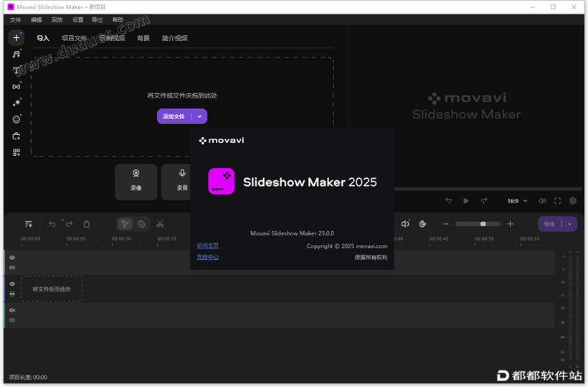
Task: Open the transitions sidebar icon
Action: [16, 87]
